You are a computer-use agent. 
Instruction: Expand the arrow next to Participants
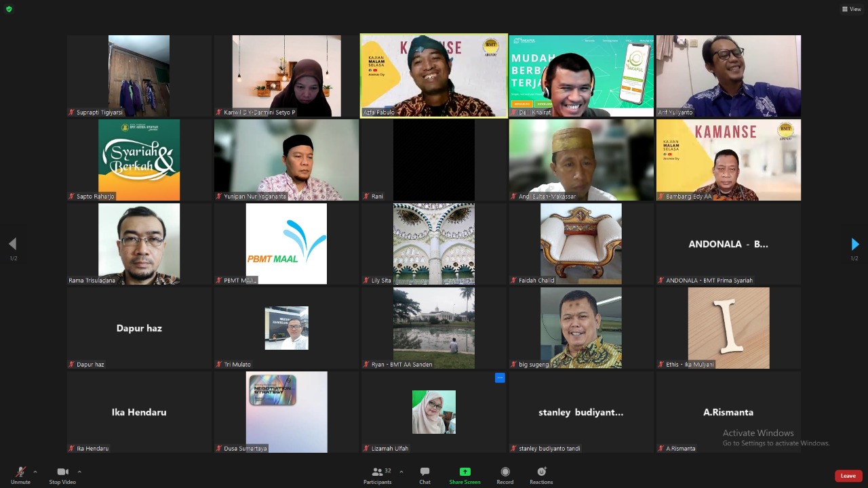(401, 472)
